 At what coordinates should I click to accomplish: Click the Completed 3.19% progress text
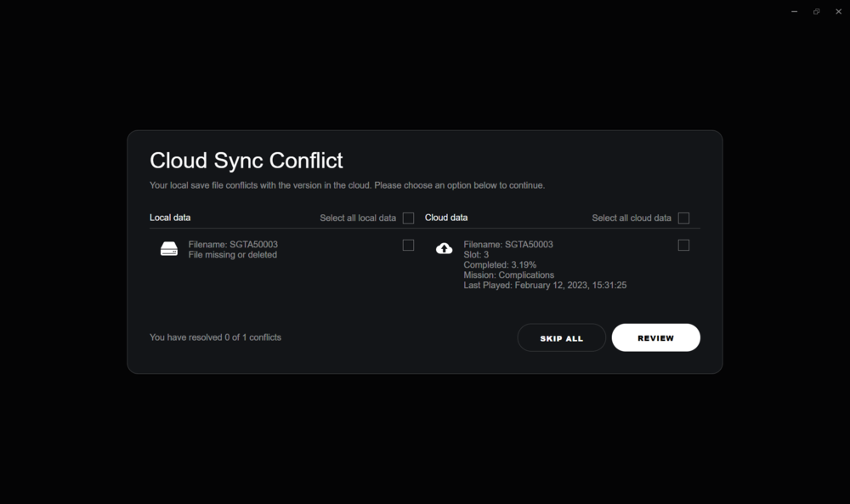click(499, 264)
